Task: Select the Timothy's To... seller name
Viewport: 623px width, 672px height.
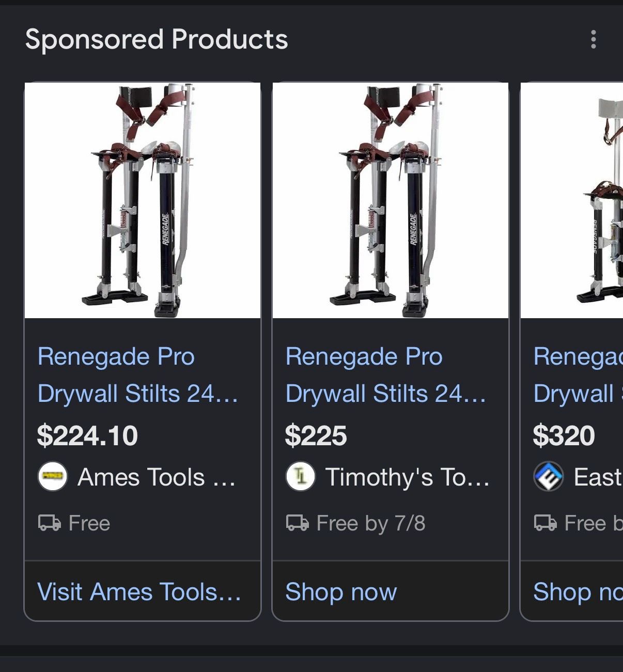Action: click(x=408, y=477)
